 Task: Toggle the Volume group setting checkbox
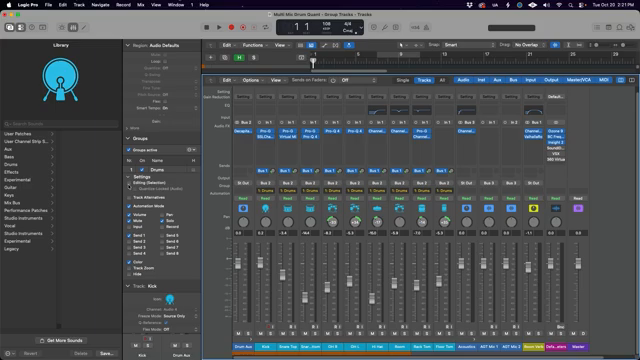pos(129,215)
